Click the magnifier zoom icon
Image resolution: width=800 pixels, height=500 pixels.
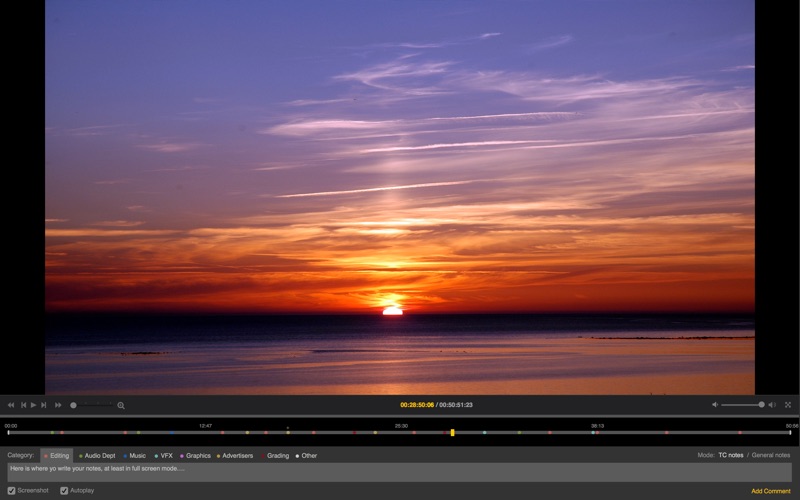(121, 406)
